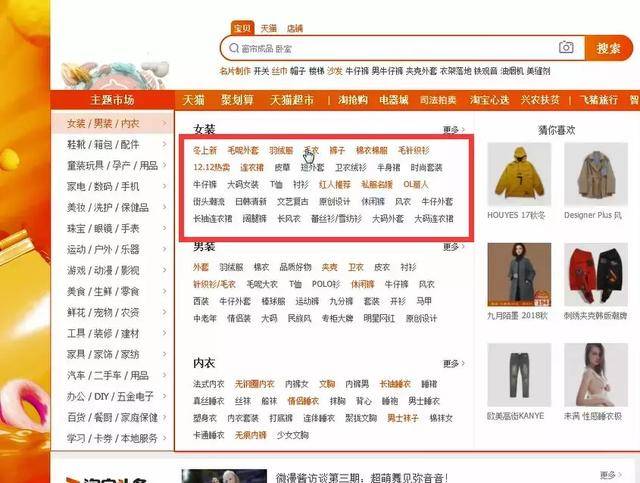Image resolution: width=640 pixels, height=483 pixels.
Task: Expand arrow for 童装玩具 / 孕产 / 用品 category
Action: [164, 165]
